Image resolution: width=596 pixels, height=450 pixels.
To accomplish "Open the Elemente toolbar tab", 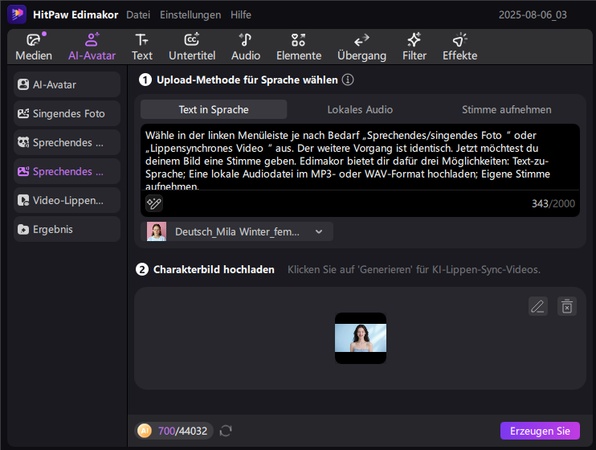I will point(299,47).
